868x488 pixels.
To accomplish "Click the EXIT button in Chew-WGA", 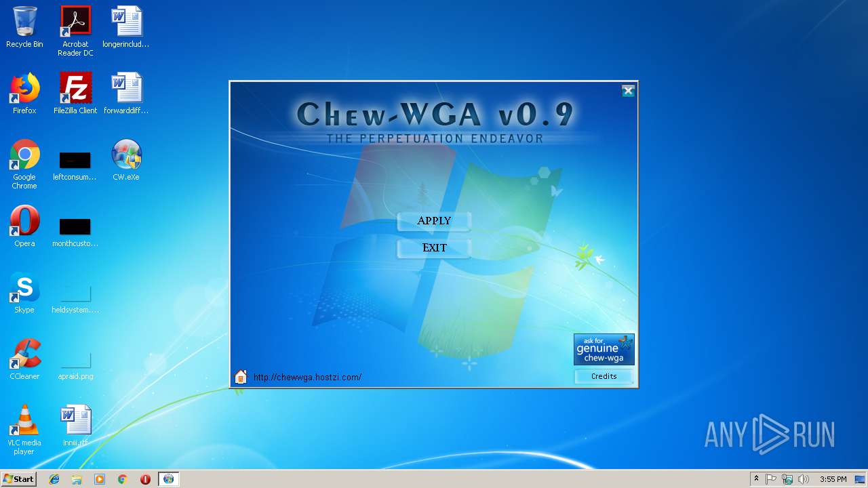I will point(434,248).
